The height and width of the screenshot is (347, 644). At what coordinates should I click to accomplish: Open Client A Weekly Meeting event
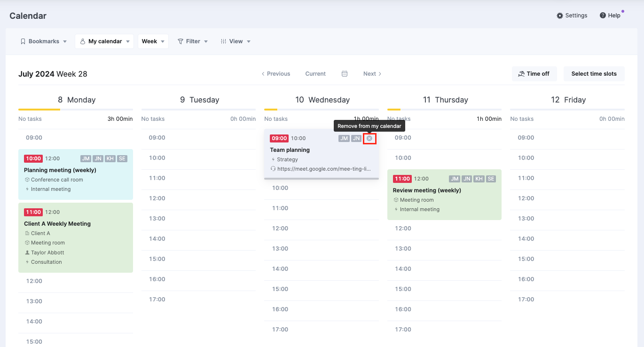click(57, 224)
